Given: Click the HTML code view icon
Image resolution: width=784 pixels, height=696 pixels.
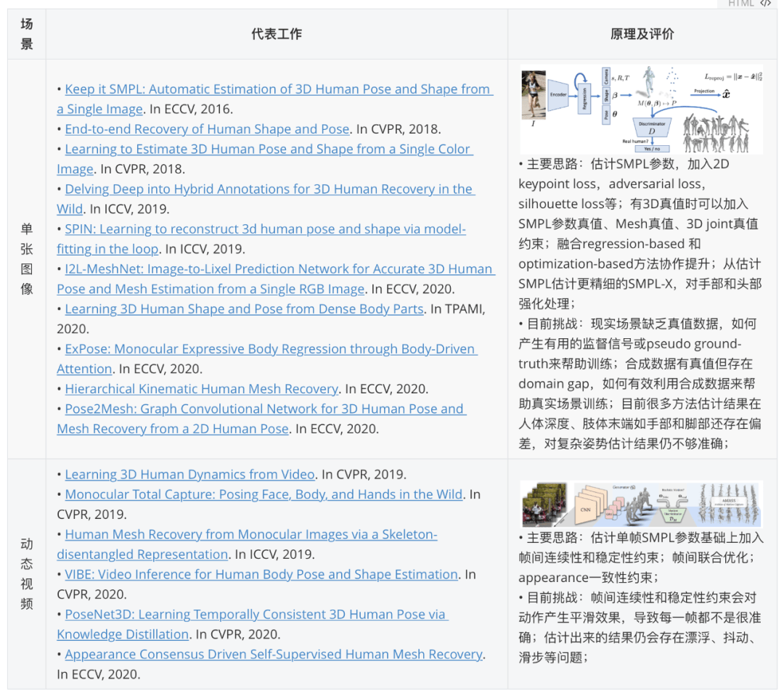Looking at the screenshot, I should [766, 4].
